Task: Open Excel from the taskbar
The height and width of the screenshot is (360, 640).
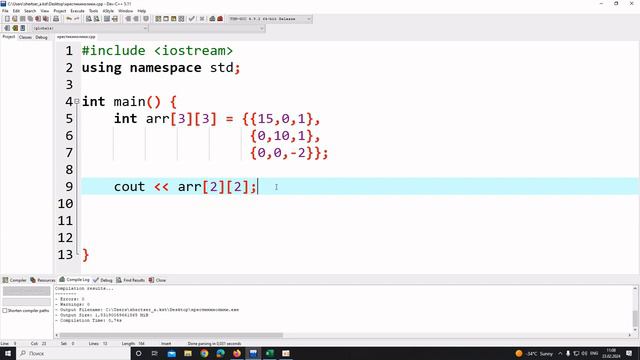Action: tap(269, 353)
